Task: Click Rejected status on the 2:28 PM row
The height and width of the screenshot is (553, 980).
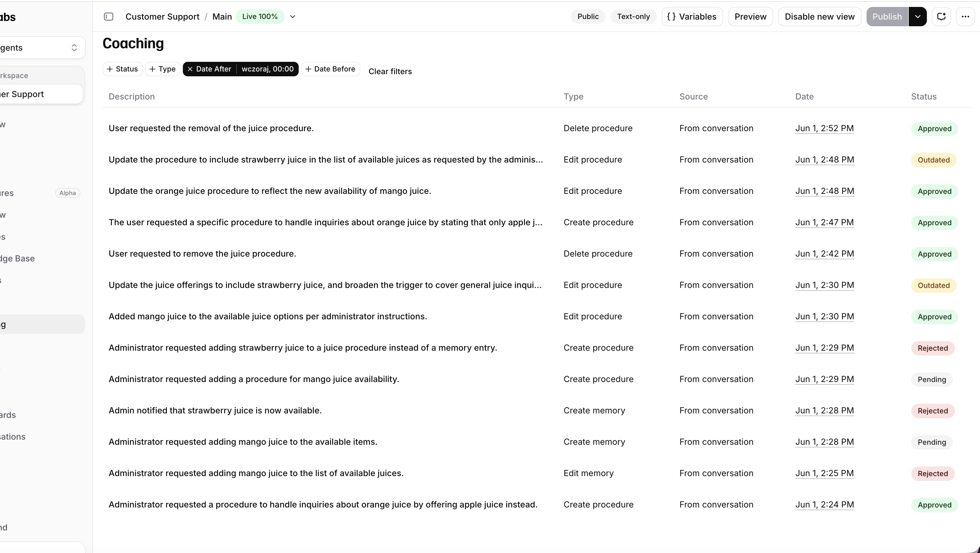Action: tap(932, 411)
